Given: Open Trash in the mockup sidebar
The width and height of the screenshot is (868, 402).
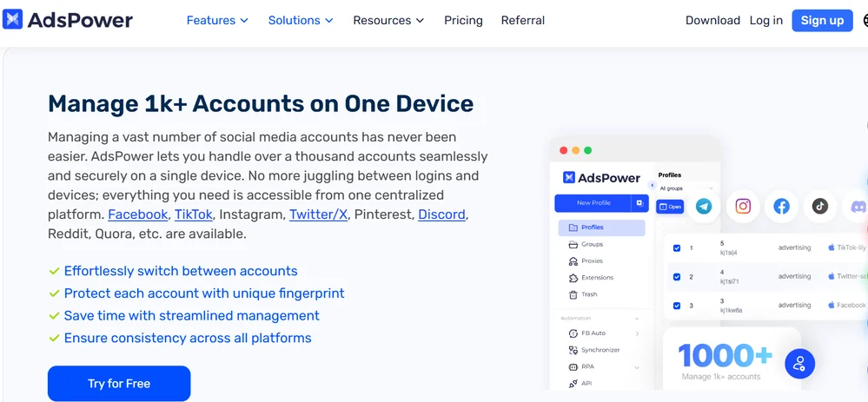Looking at the screenshot, I should 583,294.
